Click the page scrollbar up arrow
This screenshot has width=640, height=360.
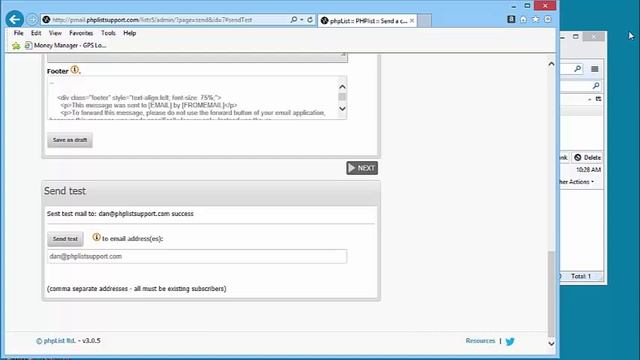[551, 64]
